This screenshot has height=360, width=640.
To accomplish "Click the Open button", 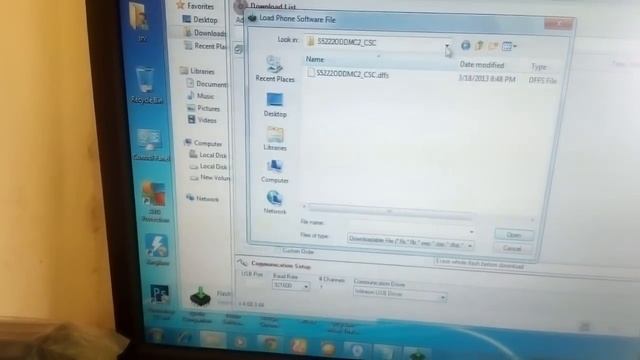I will click(514, 235).
